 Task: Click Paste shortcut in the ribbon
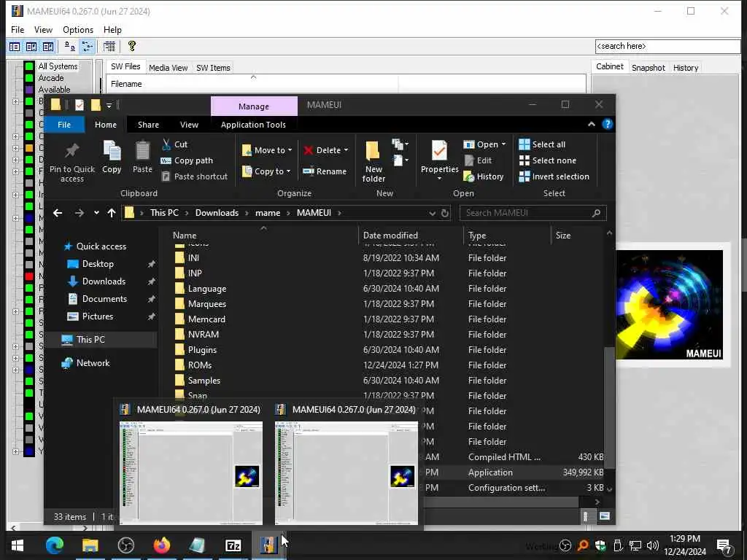click(194, 176)
